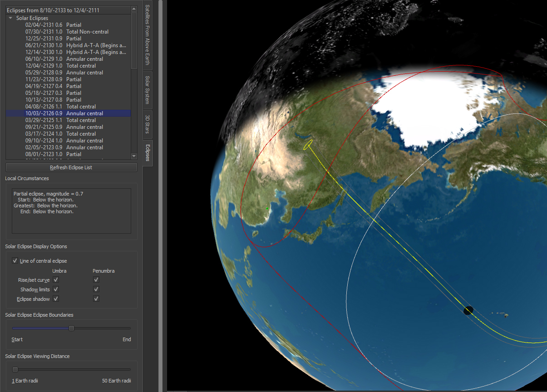Viewport: 547px width, 392px height.
Task: Select eclipse 09/21/-2125 Annular central
Action: (x=68, y=127)
